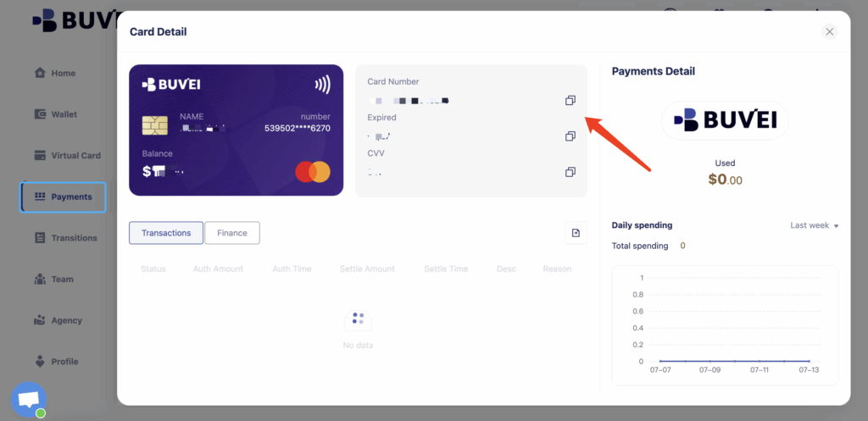Open the Agency sidebar item
Screen dimensions: 868x421
[x=58, y=320]
